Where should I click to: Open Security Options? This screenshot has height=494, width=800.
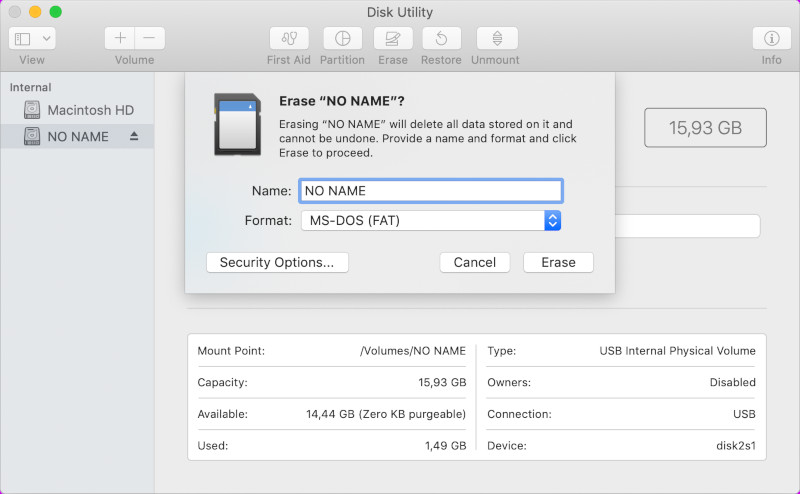tap(277, 262)
